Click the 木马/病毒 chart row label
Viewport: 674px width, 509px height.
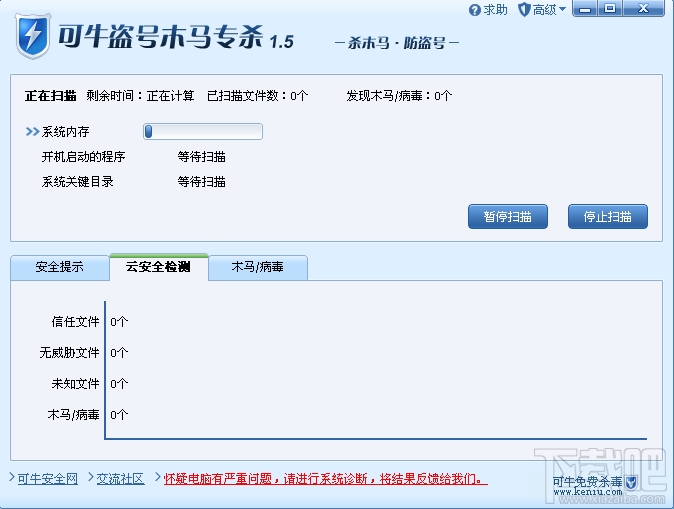(x=74, y=415)
